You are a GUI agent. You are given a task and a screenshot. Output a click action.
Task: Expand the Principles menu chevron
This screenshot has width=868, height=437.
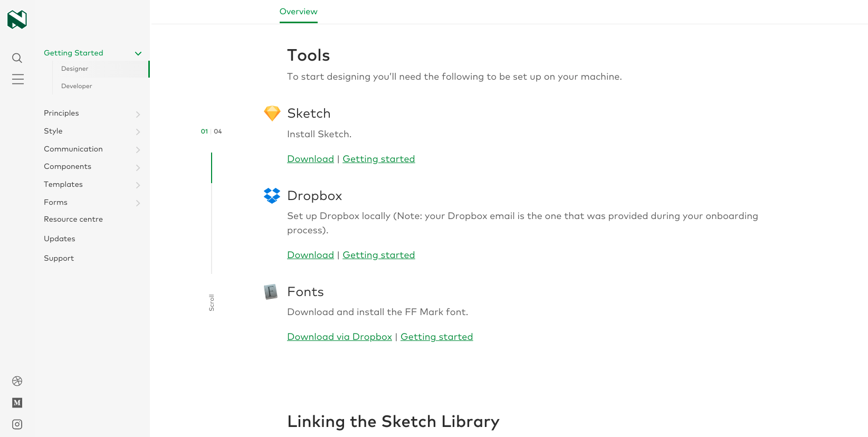click(138, 114)
